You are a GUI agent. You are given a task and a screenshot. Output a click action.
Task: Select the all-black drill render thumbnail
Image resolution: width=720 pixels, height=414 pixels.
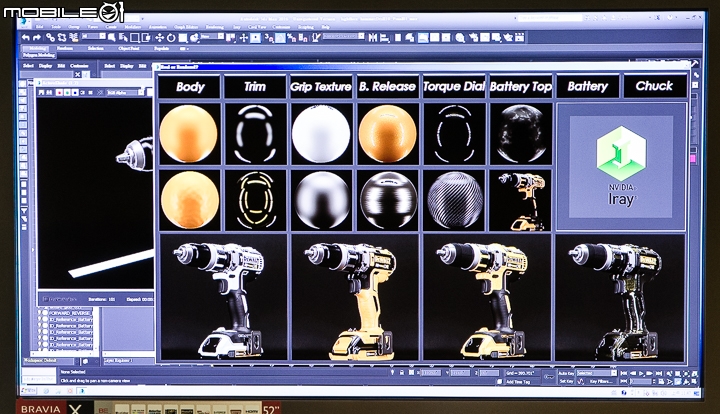(x=620, y=297)
